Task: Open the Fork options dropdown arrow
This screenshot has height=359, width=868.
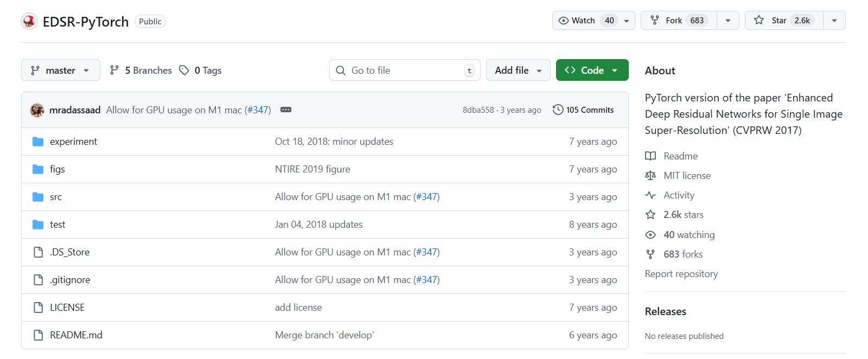Action: point(728,21)
